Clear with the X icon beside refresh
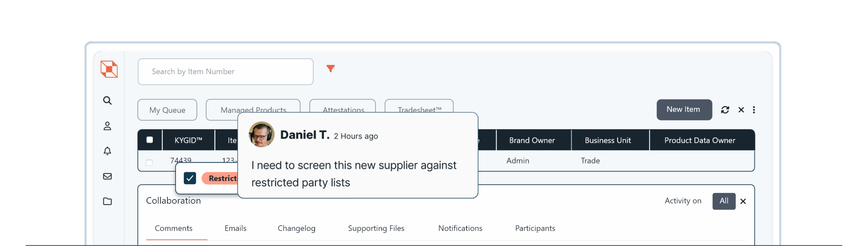The image size is (868, 246). [x=741, y=110]
